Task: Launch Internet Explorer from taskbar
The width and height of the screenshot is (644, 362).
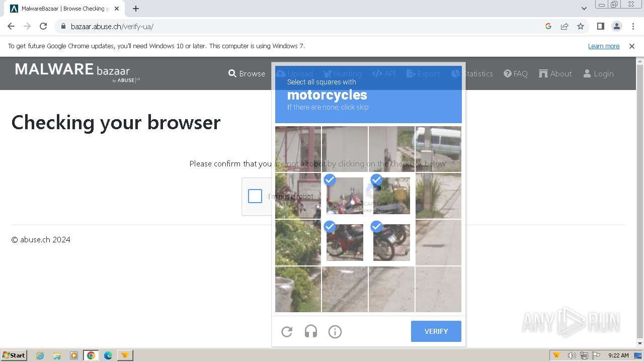Action: click(40, 355)
